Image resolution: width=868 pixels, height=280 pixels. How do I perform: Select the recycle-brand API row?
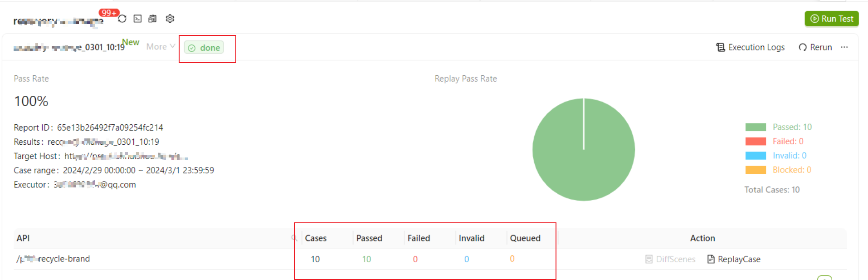point(54,259)
